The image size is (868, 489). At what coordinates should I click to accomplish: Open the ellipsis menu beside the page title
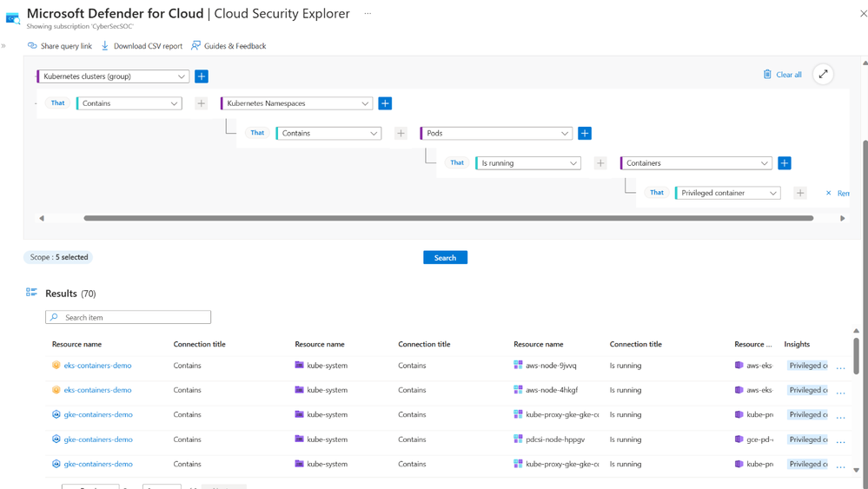pyautogui.click(x=368, y=13)
